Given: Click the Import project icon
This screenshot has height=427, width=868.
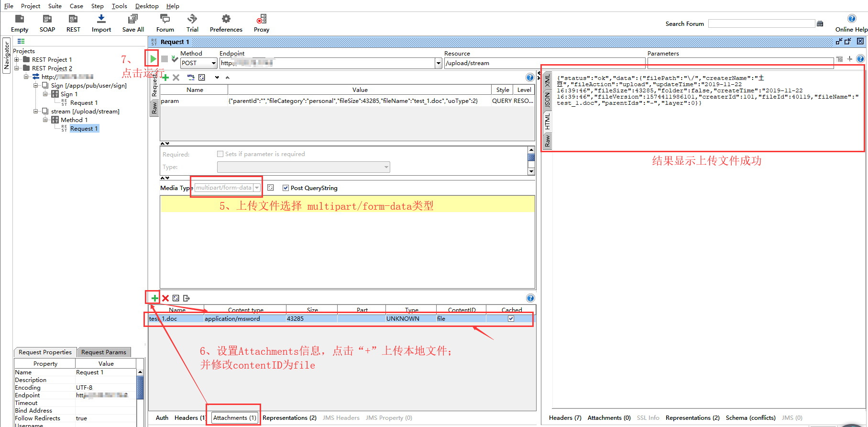Looking at the screenshot, I should click(101, 19).
